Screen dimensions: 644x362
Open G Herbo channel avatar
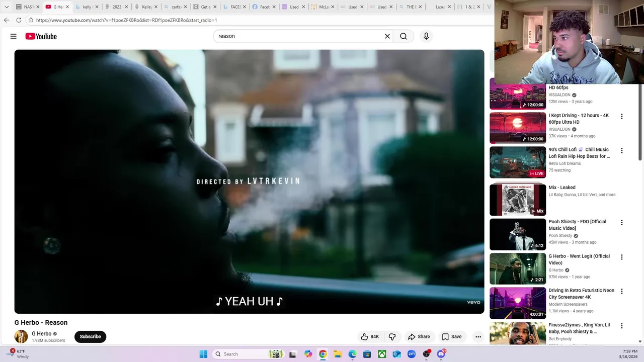pyautogui.click(x=21, y=337)
